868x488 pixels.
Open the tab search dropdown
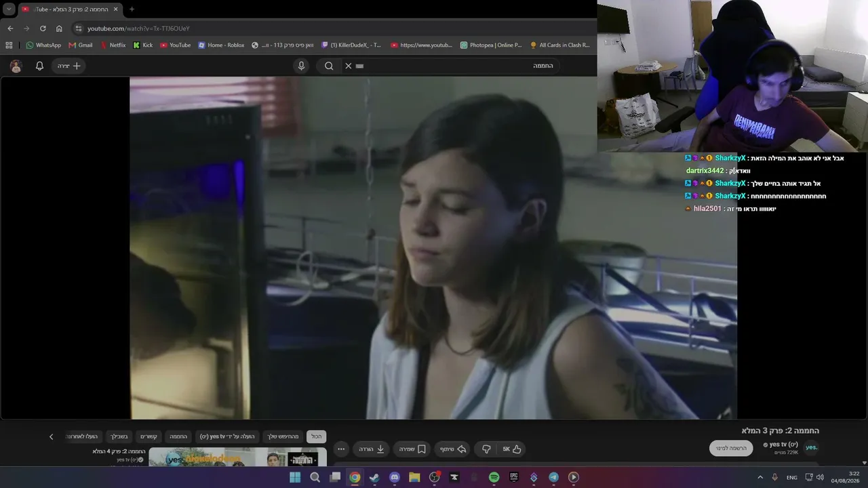tap(9, 9)
